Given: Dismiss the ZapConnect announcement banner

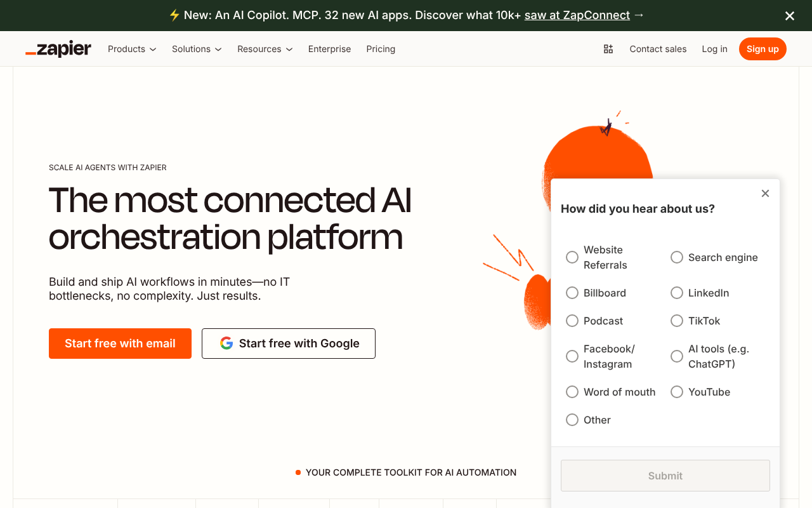Looking at the screenshot, I should pos(789,15).
